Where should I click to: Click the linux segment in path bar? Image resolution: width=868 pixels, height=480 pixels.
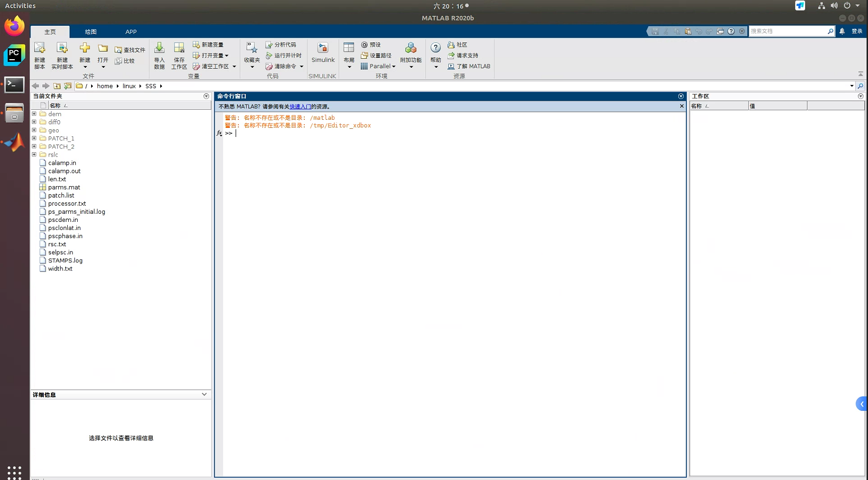pyautogui.click(x=129, y=86)
